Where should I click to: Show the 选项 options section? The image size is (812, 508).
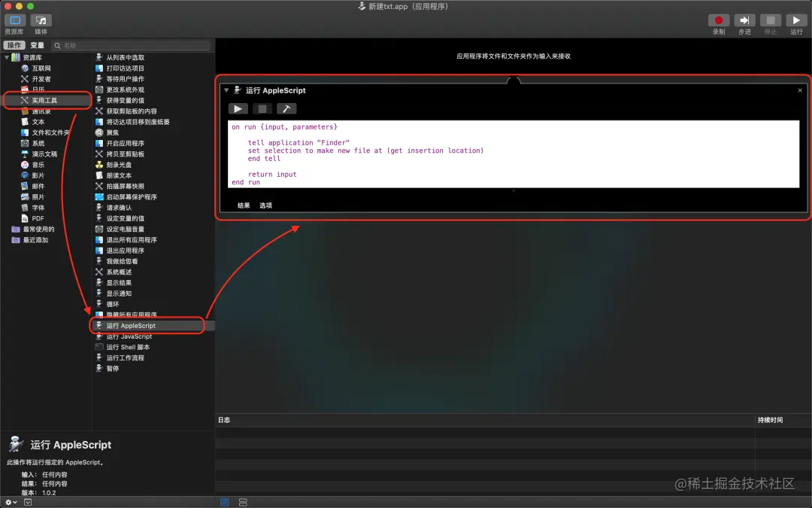[x=265, y=205]
